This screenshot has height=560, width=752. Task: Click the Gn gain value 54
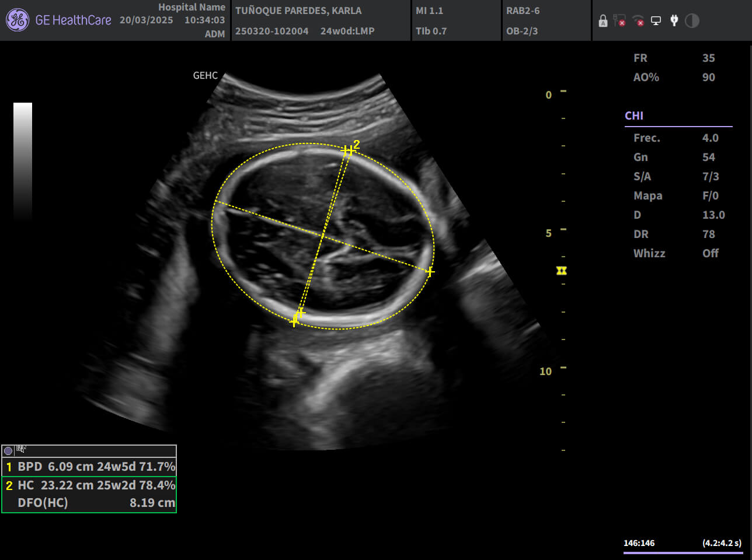pos(708,157)
